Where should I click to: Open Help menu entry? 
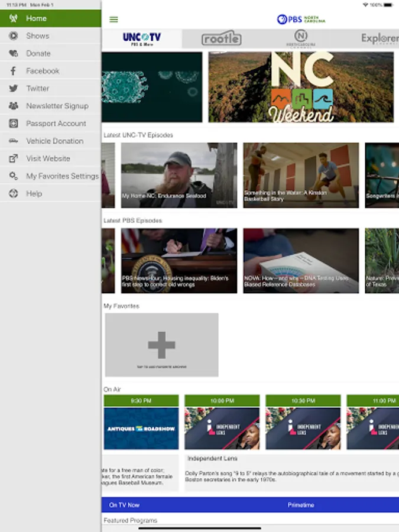pos(51,193)
